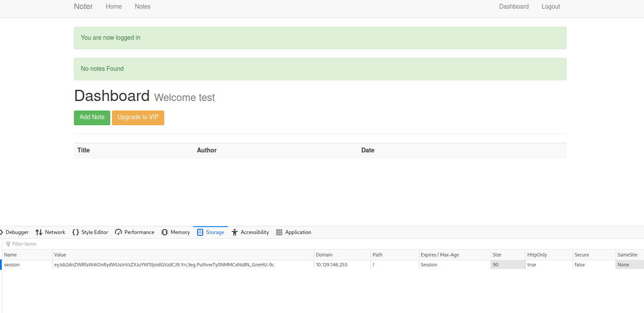Sort cookies by the Name column header

(x=10, y=255)
